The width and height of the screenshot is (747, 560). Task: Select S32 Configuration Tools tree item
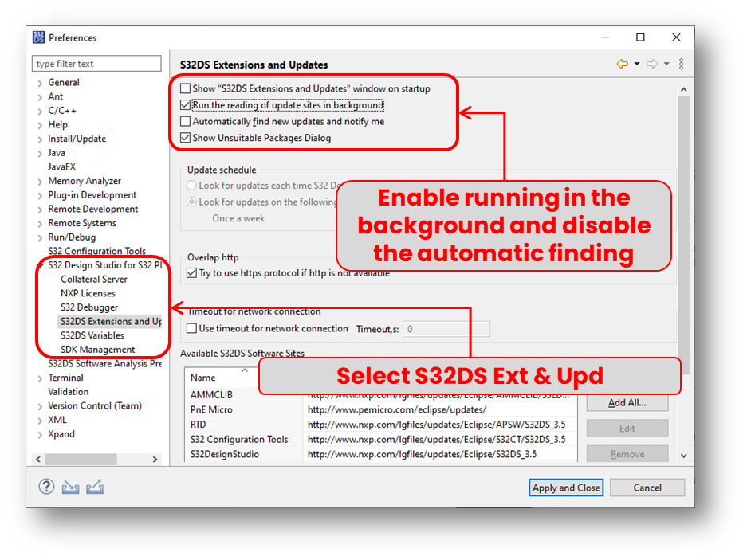(96, 251)
